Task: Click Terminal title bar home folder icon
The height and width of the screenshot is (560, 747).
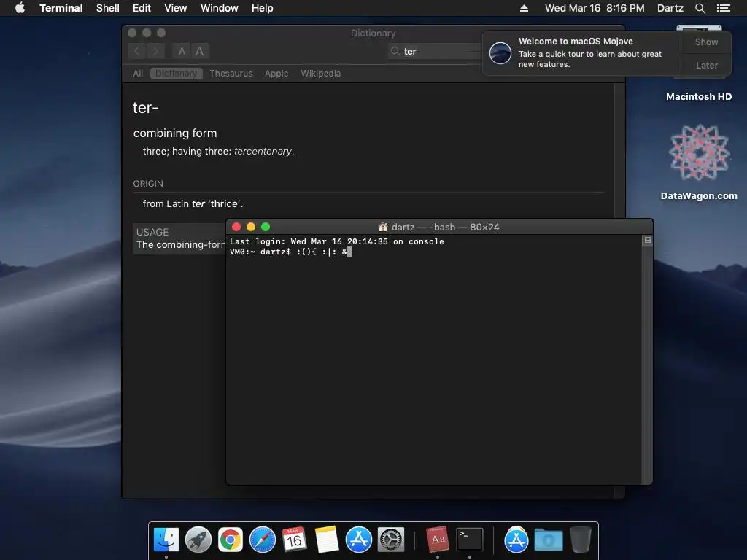Action: (382, 227)
